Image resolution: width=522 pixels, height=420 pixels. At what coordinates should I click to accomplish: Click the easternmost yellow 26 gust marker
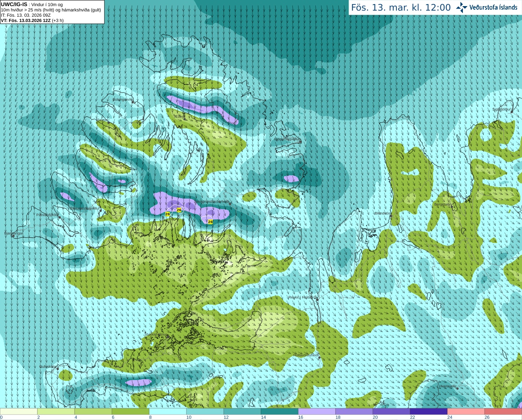coord(210,222)
